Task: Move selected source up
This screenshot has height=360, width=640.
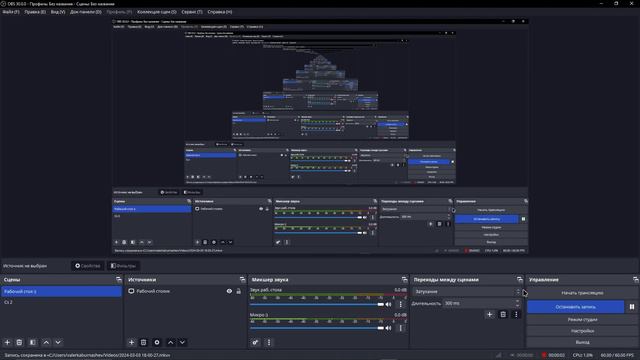Action: tap(171, 342)
